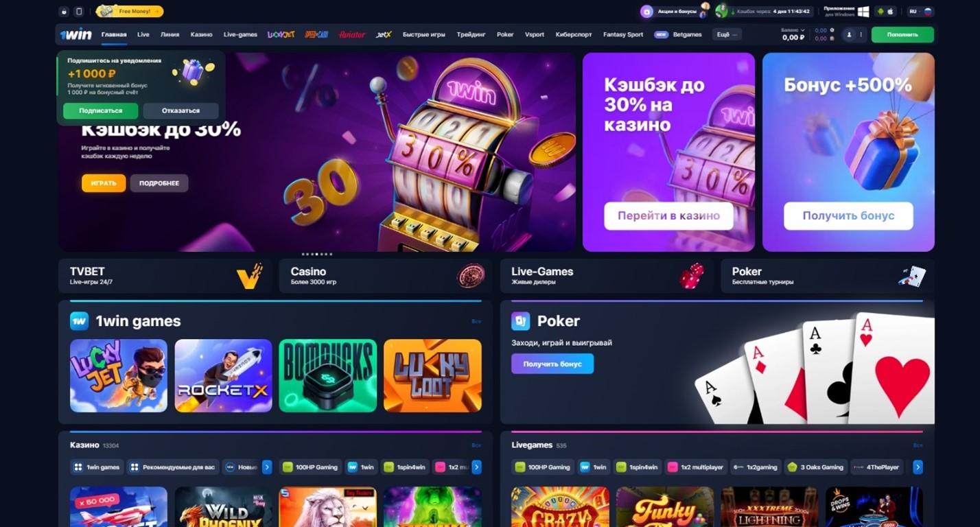Click the mobile phone icon in top bar
Image resolution: width=980 pixels, height=527 pixels.
pos(79,12)
